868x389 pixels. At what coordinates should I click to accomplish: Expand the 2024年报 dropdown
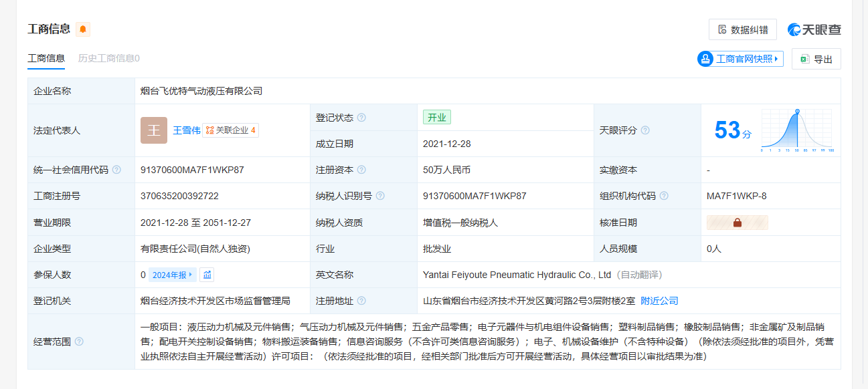pos(173,275)
